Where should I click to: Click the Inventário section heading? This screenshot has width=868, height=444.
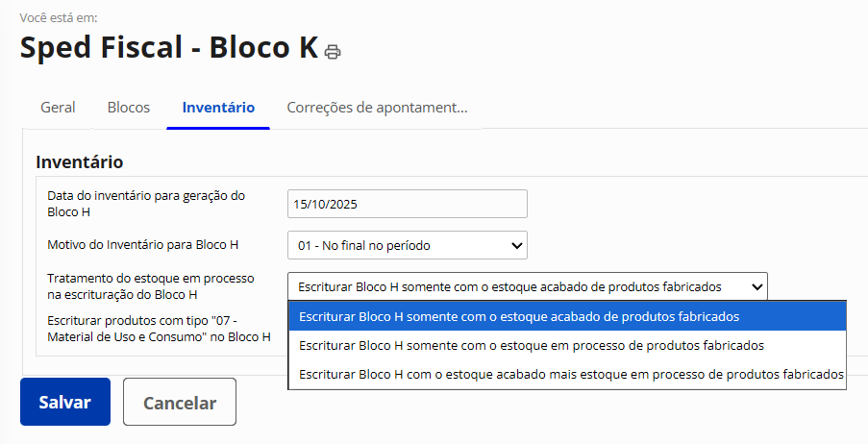(79, 161)
